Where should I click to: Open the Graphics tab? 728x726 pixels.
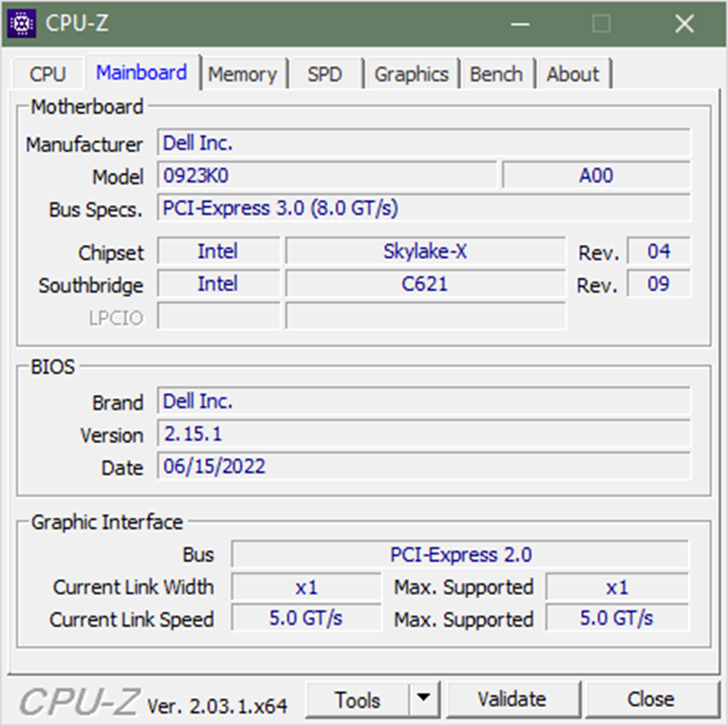[412, 74]
